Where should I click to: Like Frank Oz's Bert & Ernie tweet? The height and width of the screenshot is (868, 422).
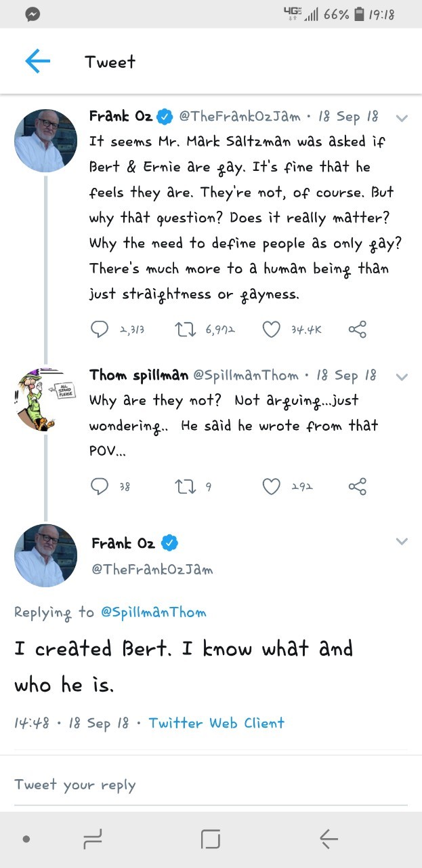click(x=271, y=330)
